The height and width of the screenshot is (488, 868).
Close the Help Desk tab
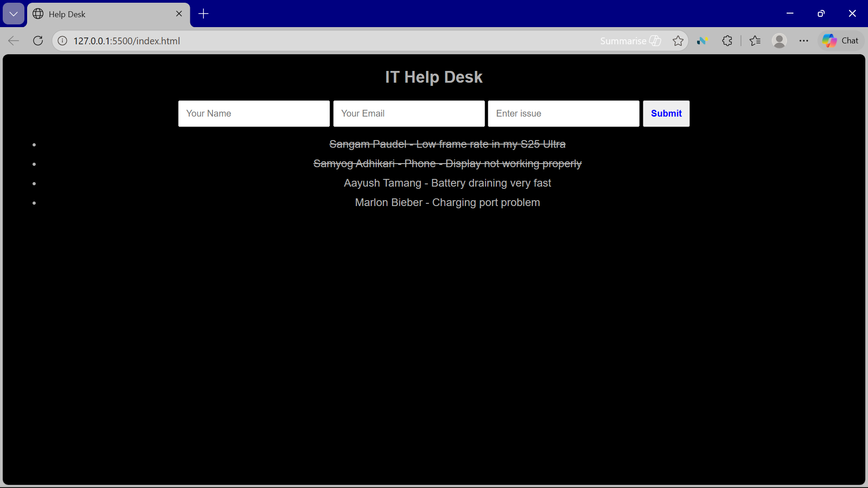[x=179, y=14]
